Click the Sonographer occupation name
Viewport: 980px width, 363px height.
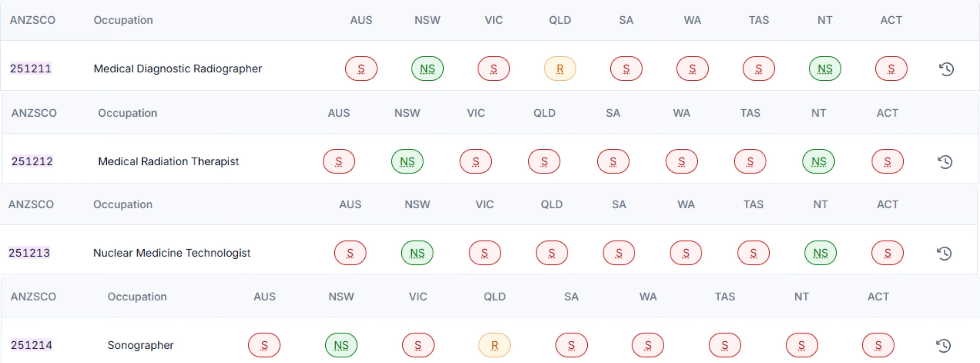tap(140, 345)
